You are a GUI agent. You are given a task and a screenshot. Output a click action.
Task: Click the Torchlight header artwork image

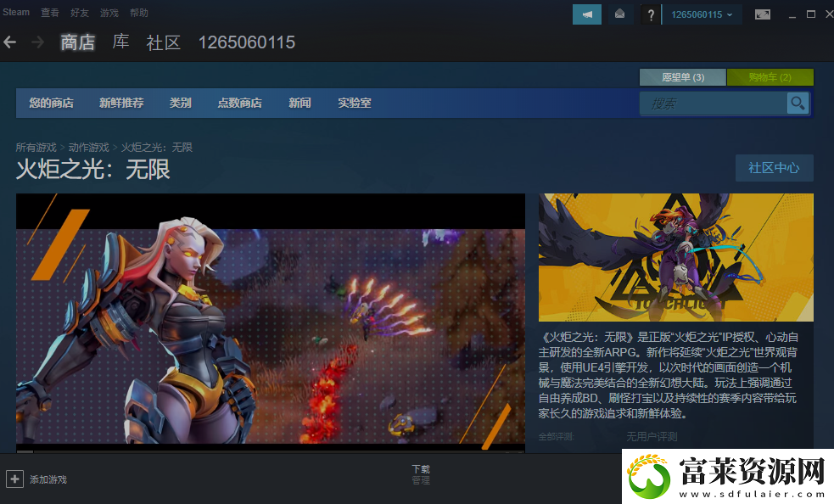point(675,257)
